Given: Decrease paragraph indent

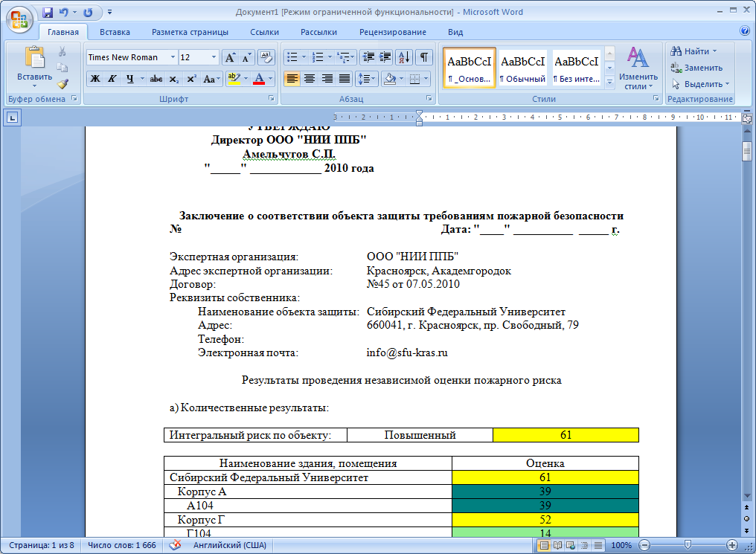Looking at the screenshot, I should [x=368, y=57].
